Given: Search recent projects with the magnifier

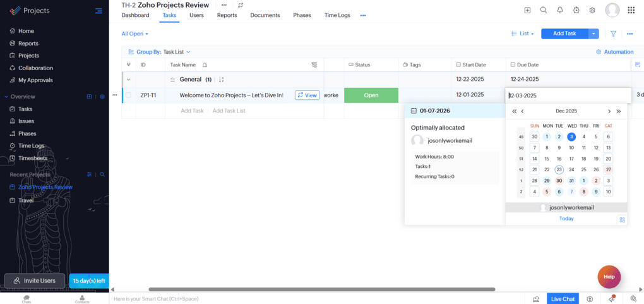Looking at the screenshot, I should 102,174.
